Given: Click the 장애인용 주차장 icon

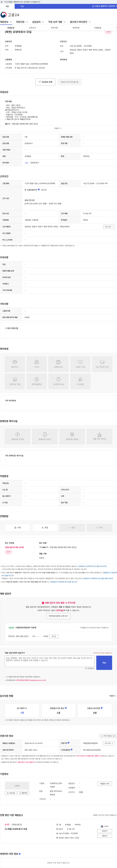Looking at the screenshot, I should (x=18, y=436).
